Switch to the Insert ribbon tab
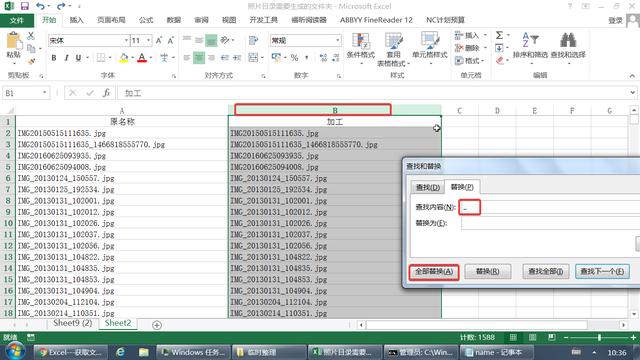 76,20
